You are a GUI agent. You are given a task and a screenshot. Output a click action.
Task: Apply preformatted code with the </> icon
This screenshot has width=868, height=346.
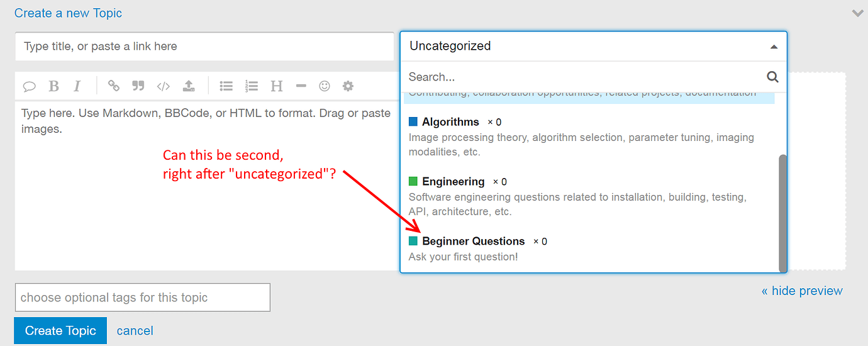coord(163,86)
